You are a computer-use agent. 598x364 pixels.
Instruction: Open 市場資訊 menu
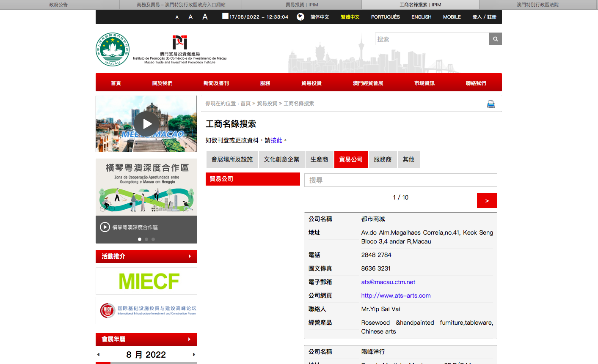[x=424, y=83]
